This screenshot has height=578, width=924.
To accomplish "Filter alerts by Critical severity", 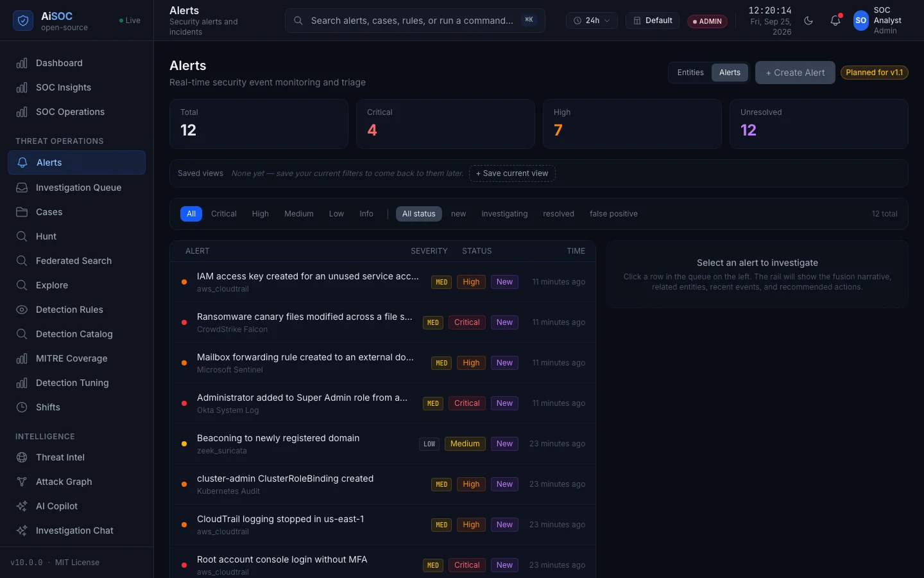I will [224, 214].
